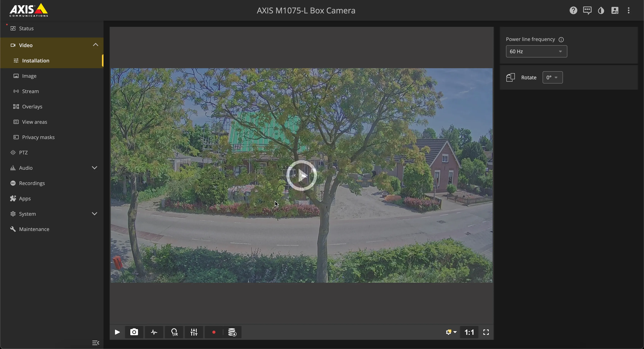Toggle the contrast theme icon
Viewport: 644px width, 349px height.
[x=601, y=11]
